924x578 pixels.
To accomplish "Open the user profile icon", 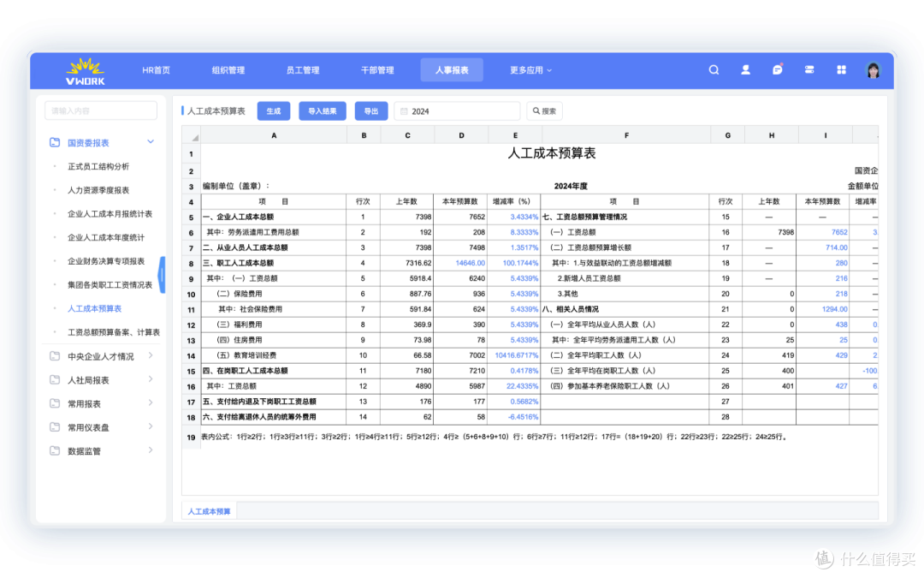I will [745, 69].
